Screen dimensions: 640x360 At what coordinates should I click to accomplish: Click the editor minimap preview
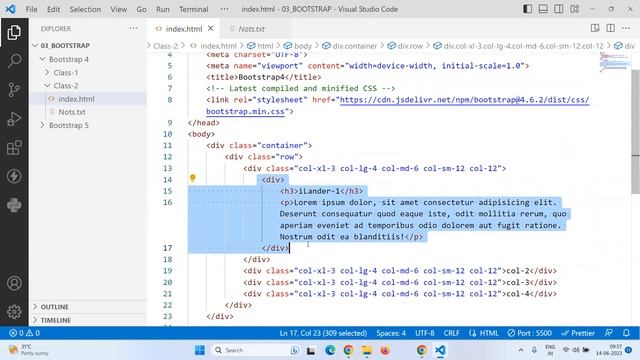(615, 62)
